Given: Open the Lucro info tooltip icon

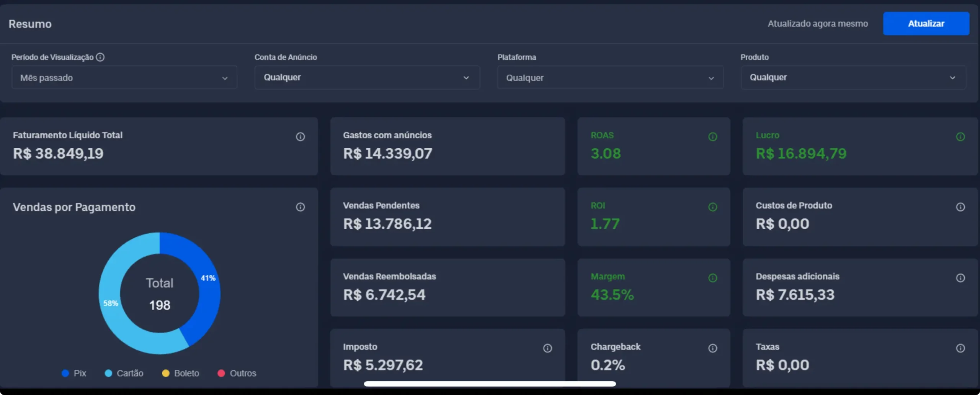Looking at the screenshot, I should (960, 137).
